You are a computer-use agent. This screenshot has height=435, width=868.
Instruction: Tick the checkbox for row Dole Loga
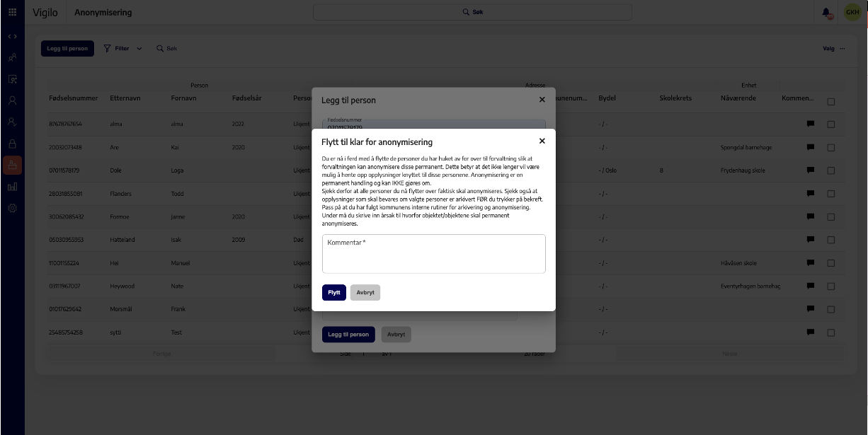point(831,170)
